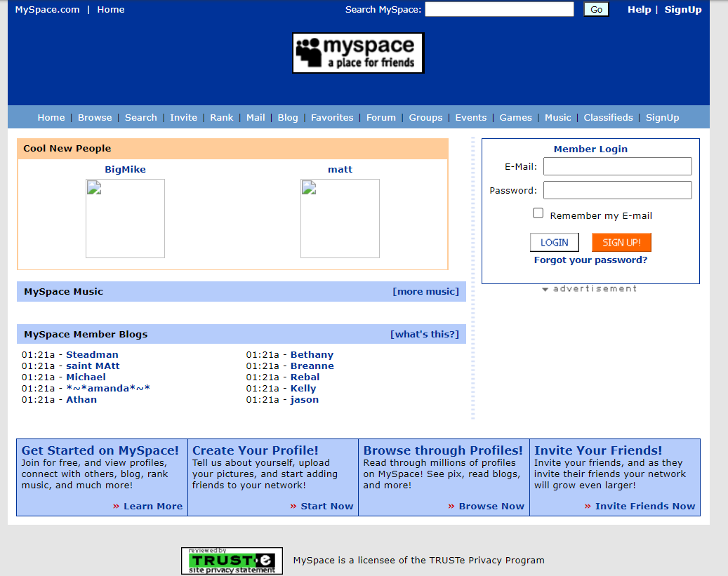Select Music in the navigation bar
The height and width of the screenshot is (576, 728).
[x=557, y=117]
